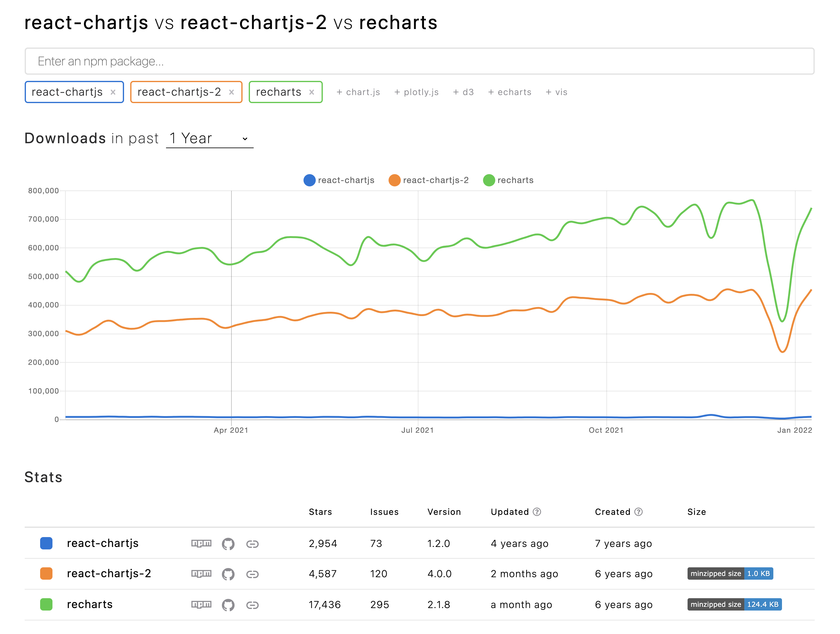Click orange swatch beside react-chartjs-2 row
Image resolution: width=840 pixels, height=634 pixels.
tap(46, 574)
